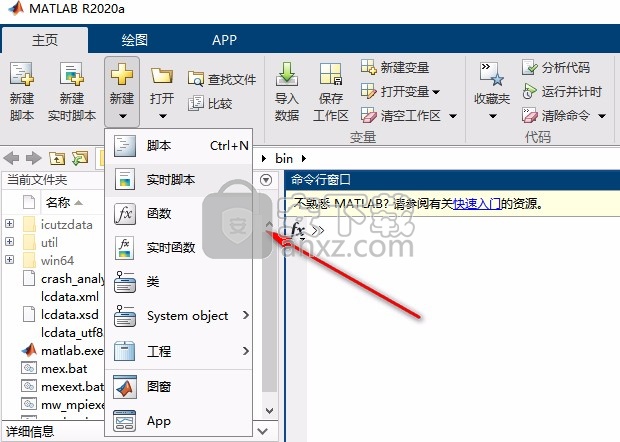620x442 pixels.
Task: Select 函数 (Function) menu item
Action: (179, 214)
